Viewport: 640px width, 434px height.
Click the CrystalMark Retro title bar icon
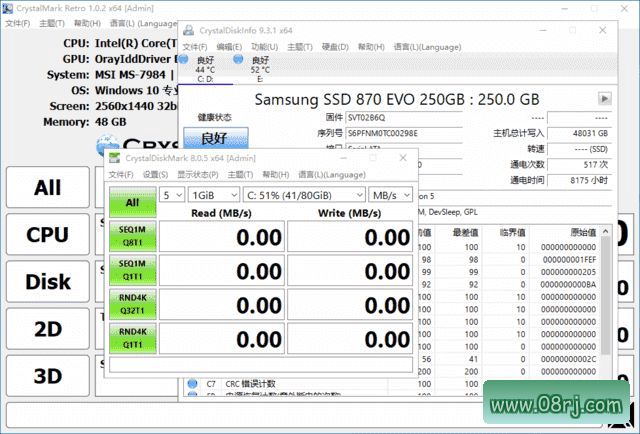coord(9,7)
